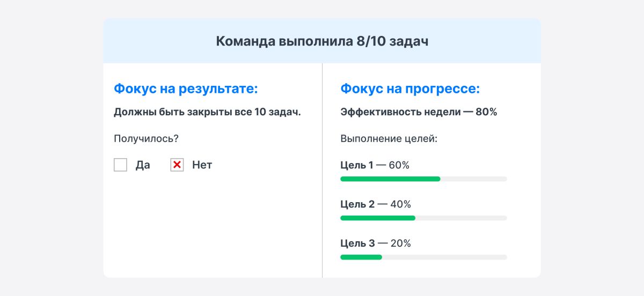
Task: Click Эффективность недели — 80% text
Action: tap(419, 113)
